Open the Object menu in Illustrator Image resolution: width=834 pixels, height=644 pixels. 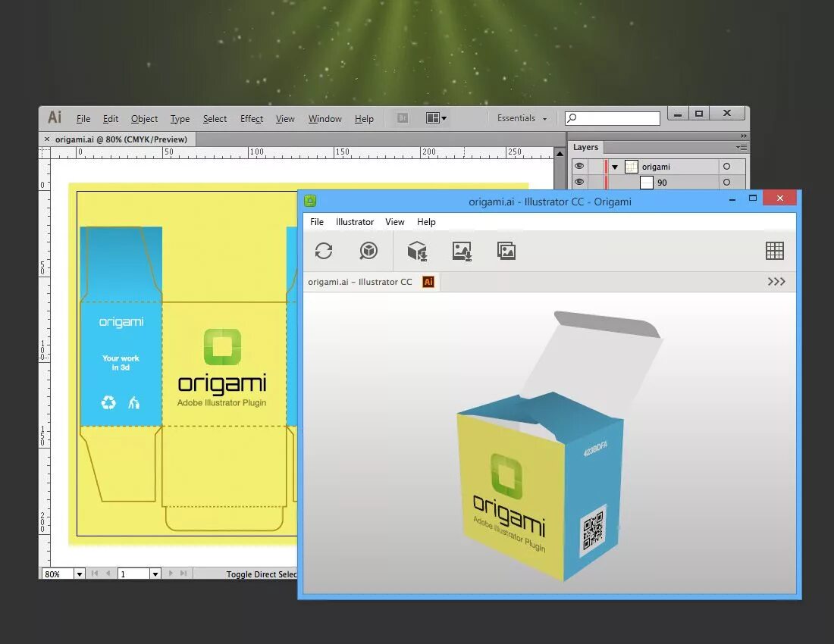[x=144, y=119]
